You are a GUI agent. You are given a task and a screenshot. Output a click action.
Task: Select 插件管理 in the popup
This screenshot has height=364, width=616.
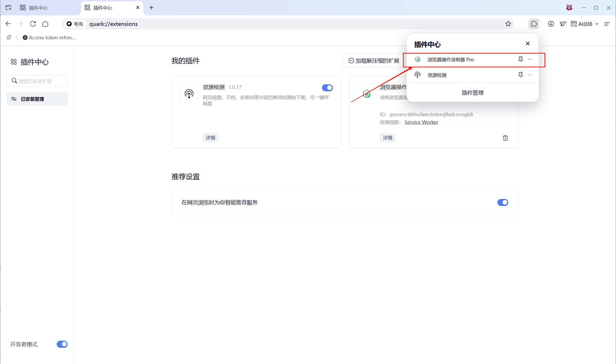[472, 93]
